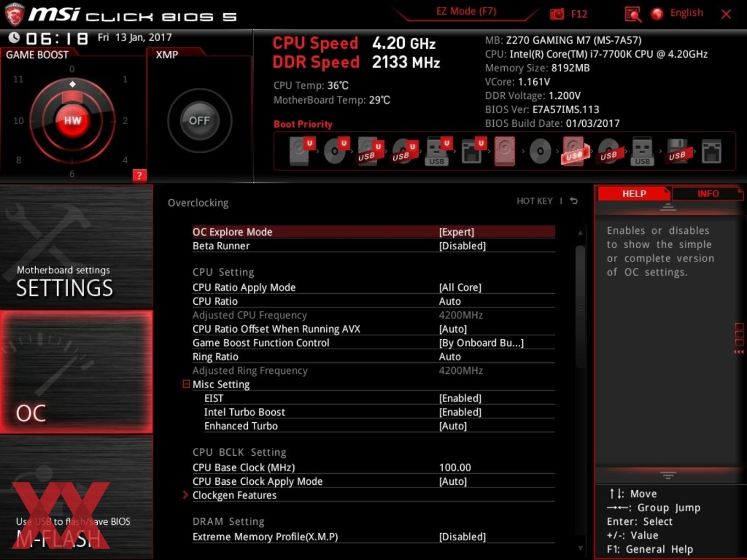Select the UEFI USB key boot icon
The height and width of the screenshot is (560, 747).
click(x=438, y=151)
